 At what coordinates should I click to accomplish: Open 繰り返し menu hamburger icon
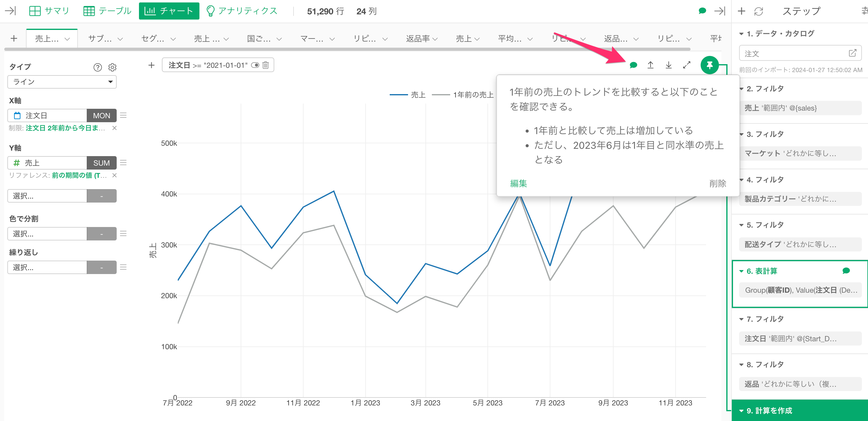click(x=123, y=267)
